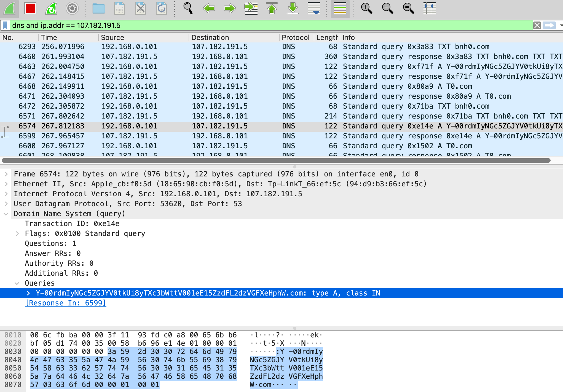Image resolution: width=563 pixels, height=392 pixels.
Task: Open a capture file folder icon
Action: 98,8
